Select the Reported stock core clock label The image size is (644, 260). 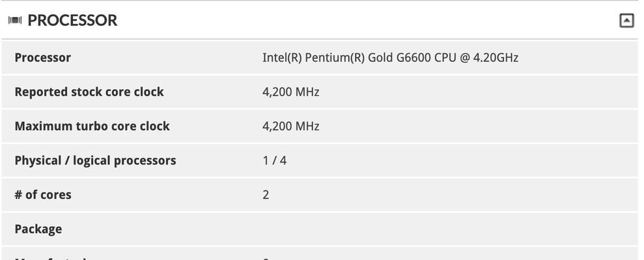tap(89, 92)
